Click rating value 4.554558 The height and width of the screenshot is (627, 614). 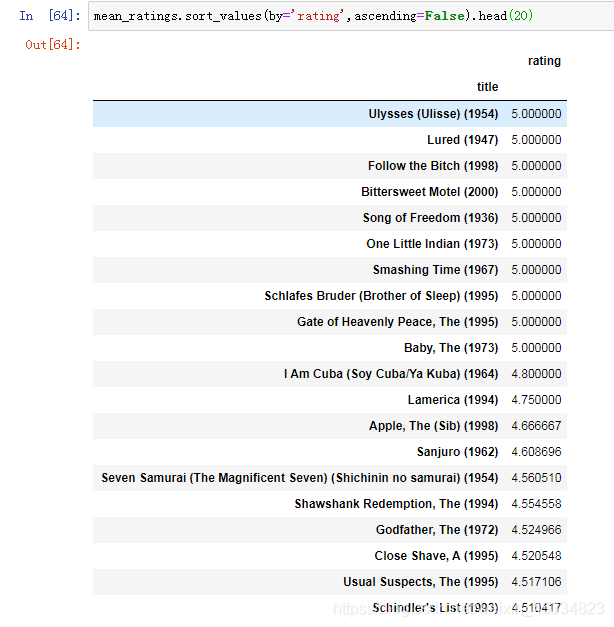coord(536,504)
